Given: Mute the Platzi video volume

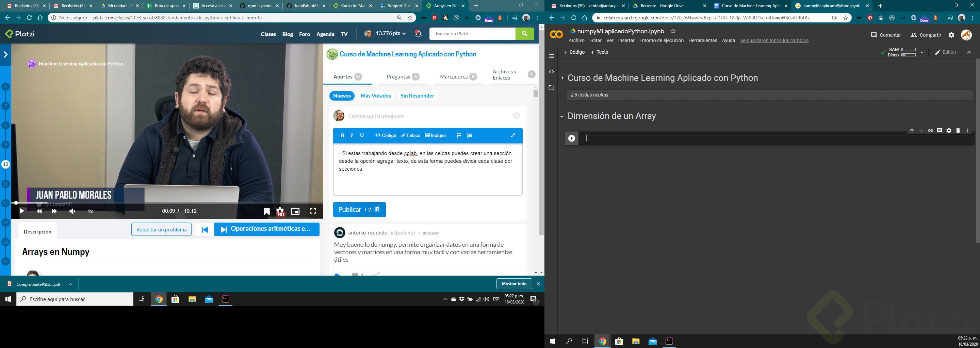Looking at the screenshot, I should (x=72, y=211).
